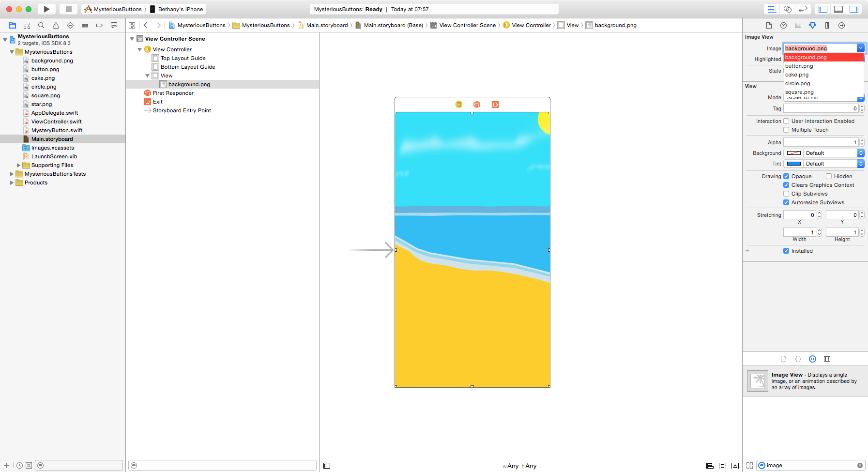Viewport: 868px width, 472px height.
Task: Open the Background color dropdown
Action: (860, 153)
